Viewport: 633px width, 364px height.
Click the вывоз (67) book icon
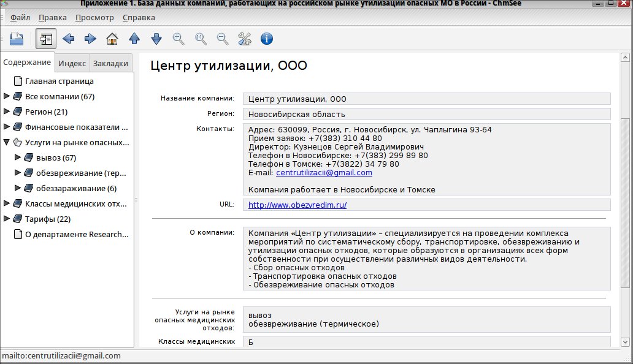pos(28,157)
